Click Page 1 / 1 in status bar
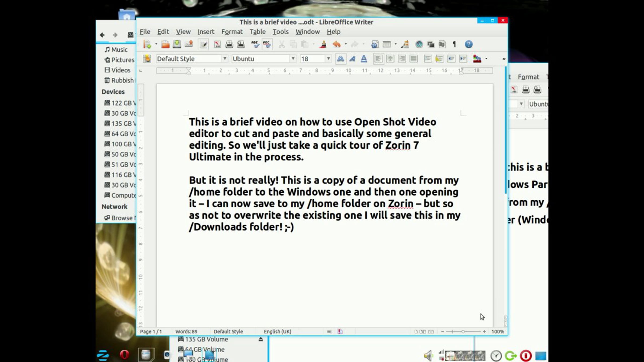The width and height of the screenshot is (644, 362). click(151, 331)
